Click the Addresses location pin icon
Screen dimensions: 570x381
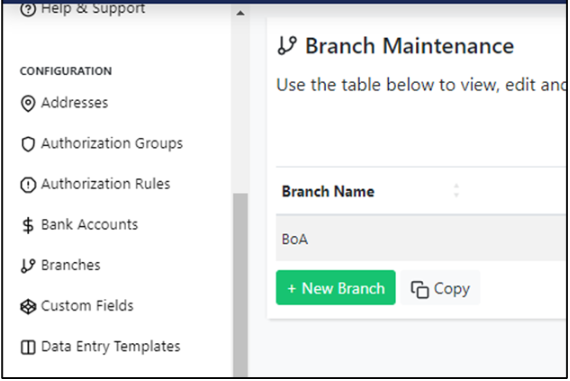(x=28, y=104)
